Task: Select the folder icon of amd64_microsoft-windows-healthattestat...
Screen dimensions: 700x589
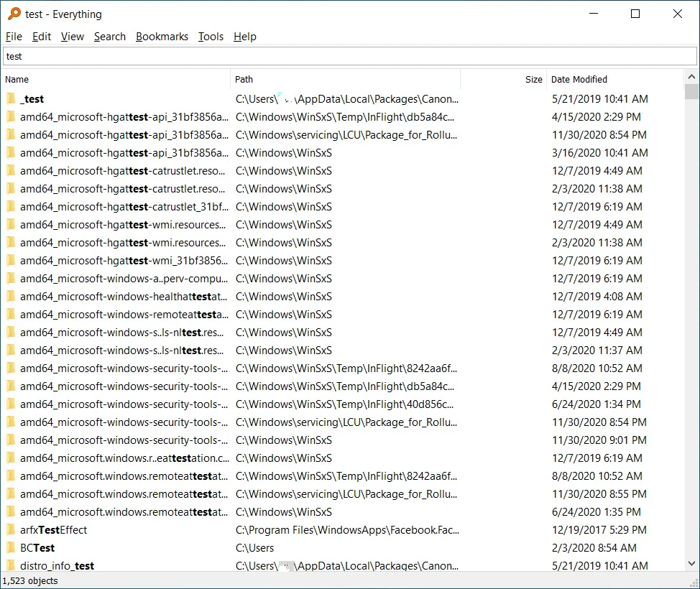Action: point(11,296)
